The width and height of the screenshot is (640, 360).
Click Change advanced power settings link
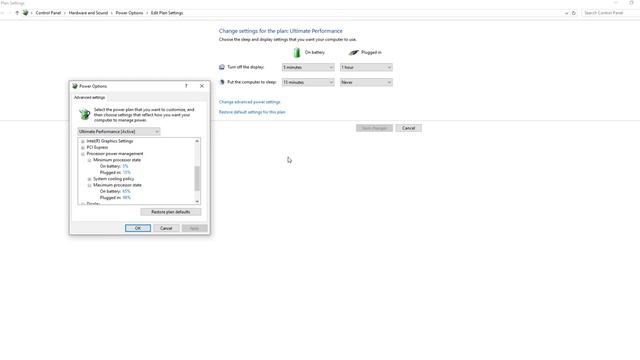pos(249,102)
